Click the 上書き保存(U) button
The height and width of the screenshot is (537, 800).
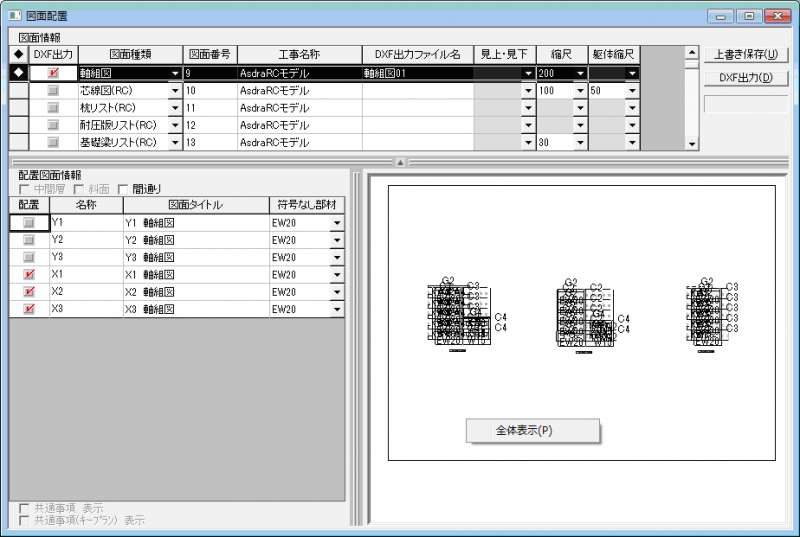(745, 54)
